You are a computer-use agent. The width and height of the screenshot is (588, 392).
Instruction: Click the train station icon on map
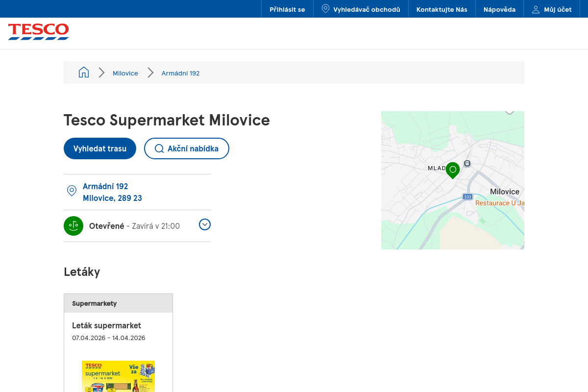(467, 163)
